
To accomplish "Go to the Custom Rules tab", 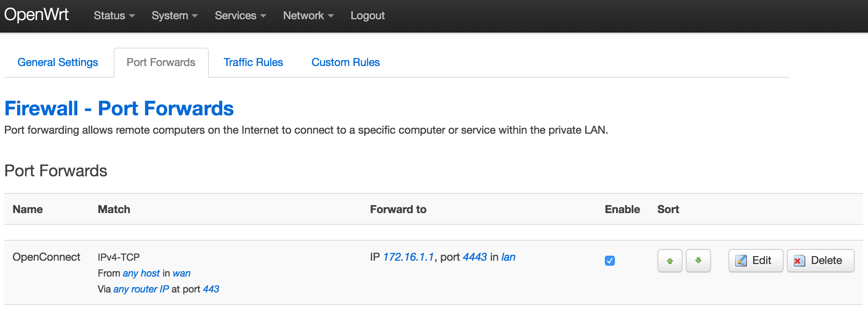I will click(345, 62).
